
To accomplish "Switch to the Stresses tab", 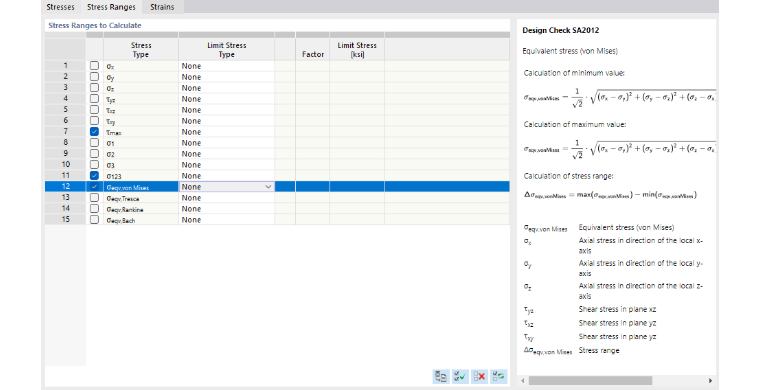I will coord(61,7).
